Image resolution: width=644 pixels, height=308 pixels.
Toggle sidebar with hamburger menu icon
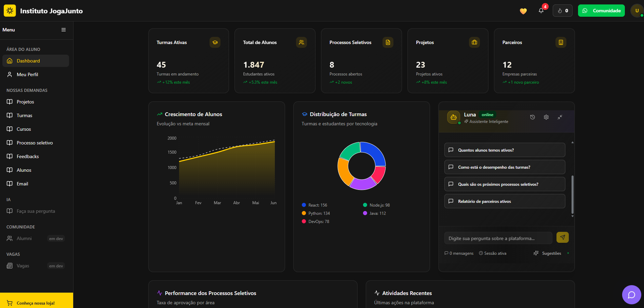pos(64,30)
